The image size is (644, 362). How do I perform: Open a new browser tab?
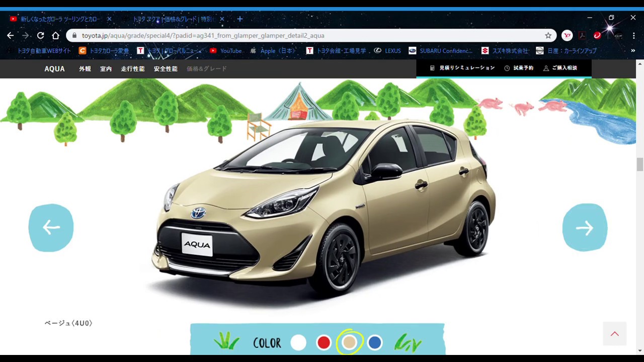240,19
